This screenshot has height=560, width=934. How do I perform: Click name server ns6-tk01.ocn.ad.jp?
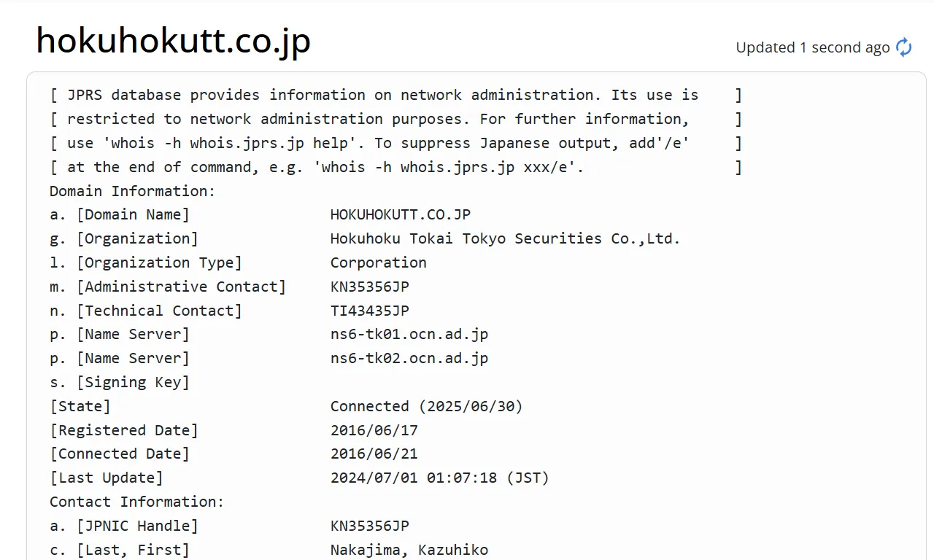(x=409, y=335)
